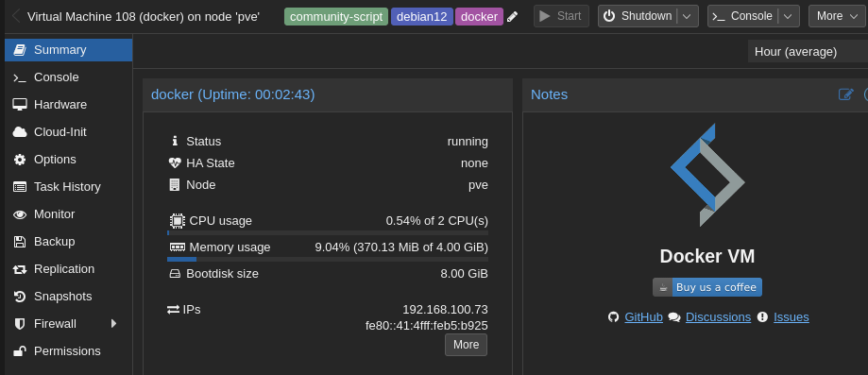Screen dimensions: 868x375
Task: Click the debian12 tag
Action: (422, 17)
